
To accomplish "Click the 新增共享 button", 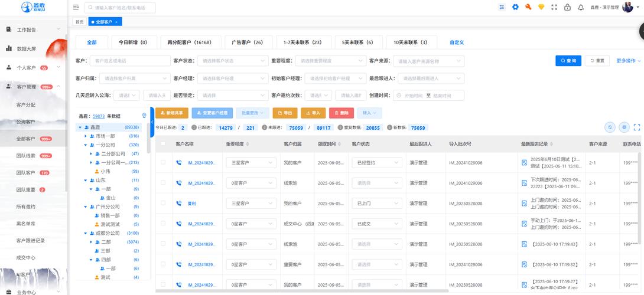I will (172, 113).
